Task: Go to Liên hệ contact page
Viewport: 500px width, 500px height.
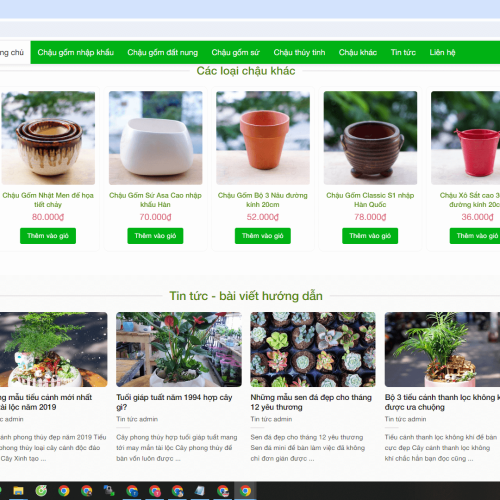Action: click(442, 52)
